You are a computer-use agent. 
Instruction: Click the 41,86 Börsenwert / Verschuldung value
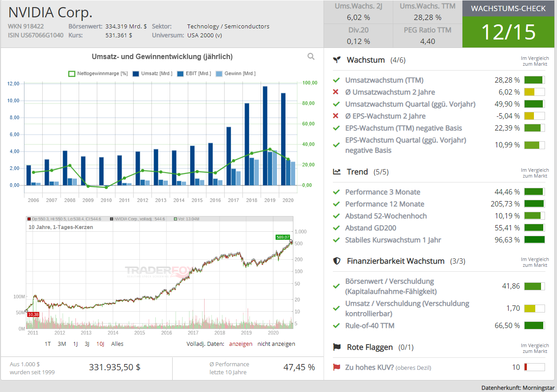(511, 286)
